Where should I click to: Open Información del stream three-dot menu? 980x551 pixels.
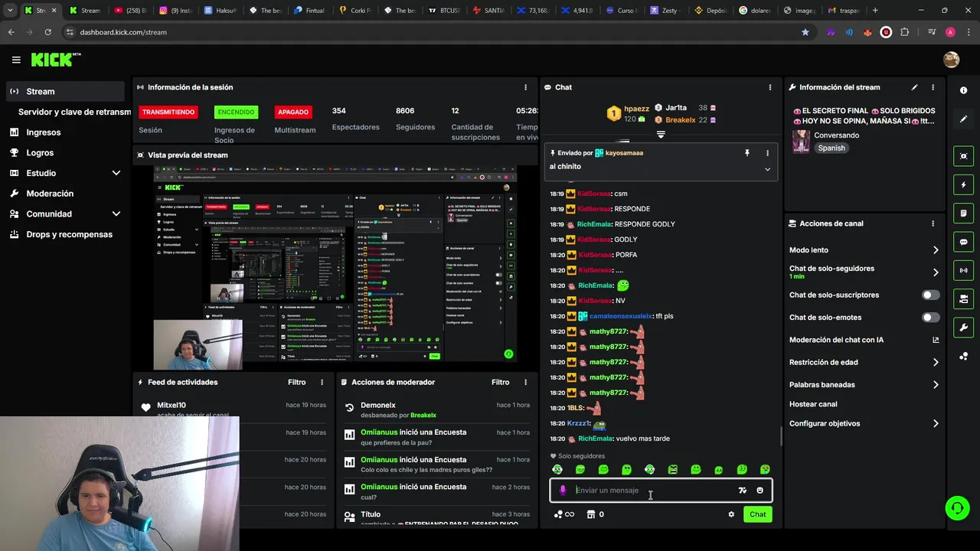tap(933, 87)
